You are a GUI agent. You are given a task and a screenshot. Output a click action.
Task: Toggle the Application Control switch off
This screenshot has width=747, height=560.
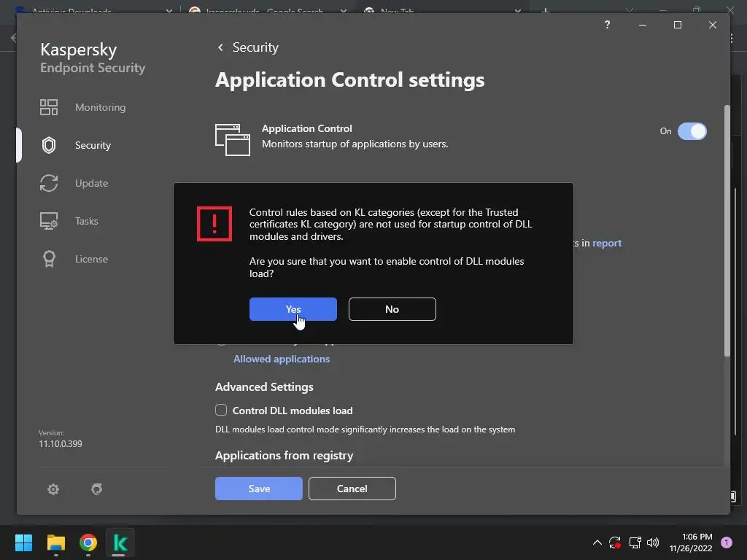click(x=692, y=131)
